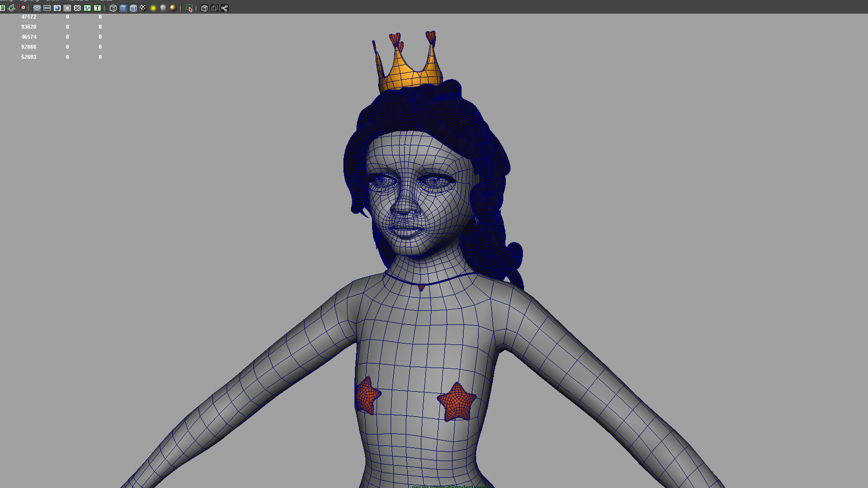Click X-ray active components icon
868x488 pixels.
pos(214,8)
